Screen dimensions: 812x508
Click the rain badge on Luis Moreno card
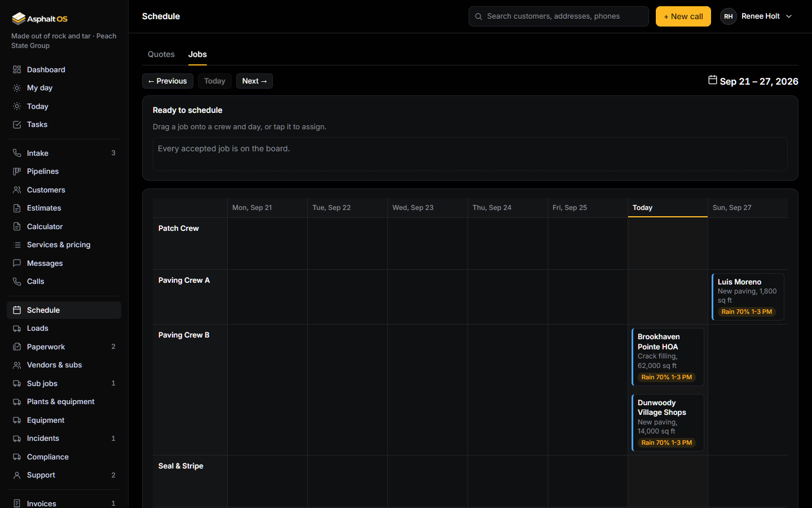coord(747,312)
